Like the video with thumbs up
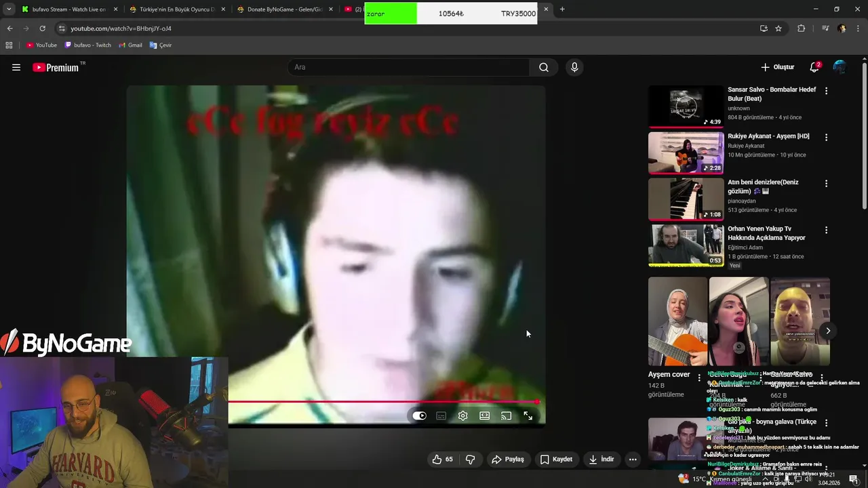This screenshot has height=488, width=868. tap(443, 460)
